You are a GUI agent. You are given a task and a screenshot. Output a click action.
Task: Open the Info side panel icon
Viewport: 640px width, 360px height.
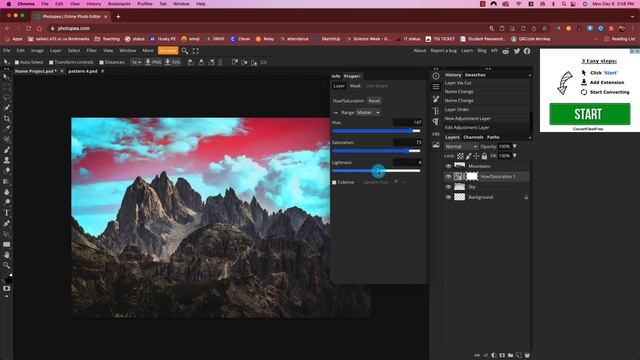(436, 76)
